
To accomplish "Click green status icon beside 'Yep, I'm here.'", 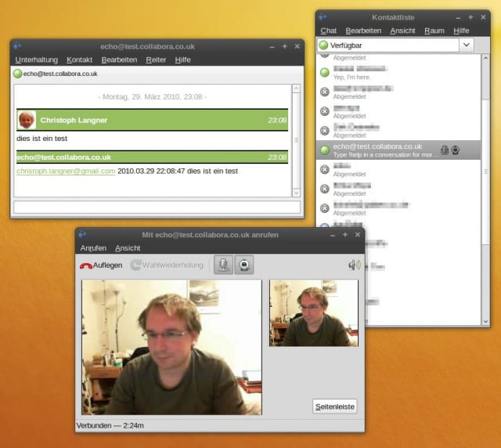I will 325,73.
